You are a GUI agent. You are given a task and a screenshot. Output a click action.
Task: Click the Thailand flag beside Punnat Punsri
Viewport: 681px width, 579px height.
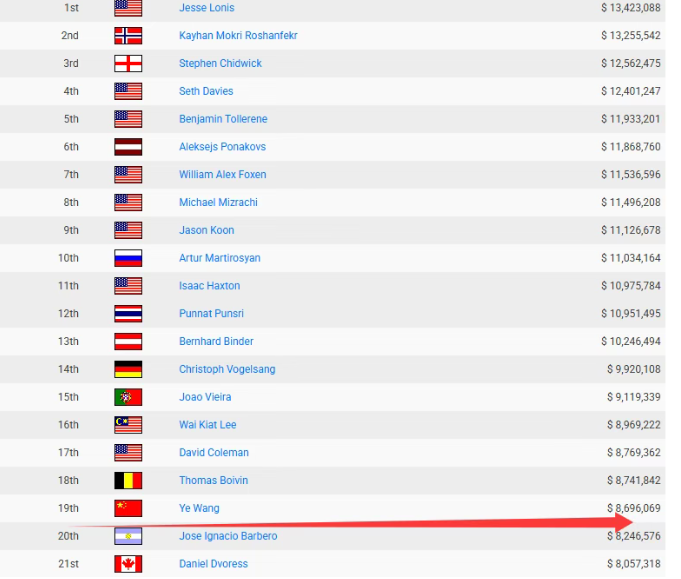point(128,314)
